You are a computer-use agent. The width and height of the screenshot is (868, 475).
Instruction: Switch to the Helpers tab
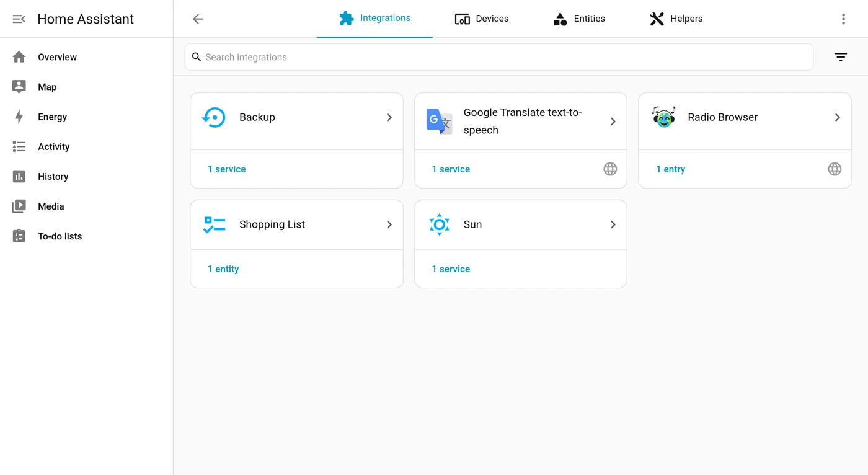point(676,19)
